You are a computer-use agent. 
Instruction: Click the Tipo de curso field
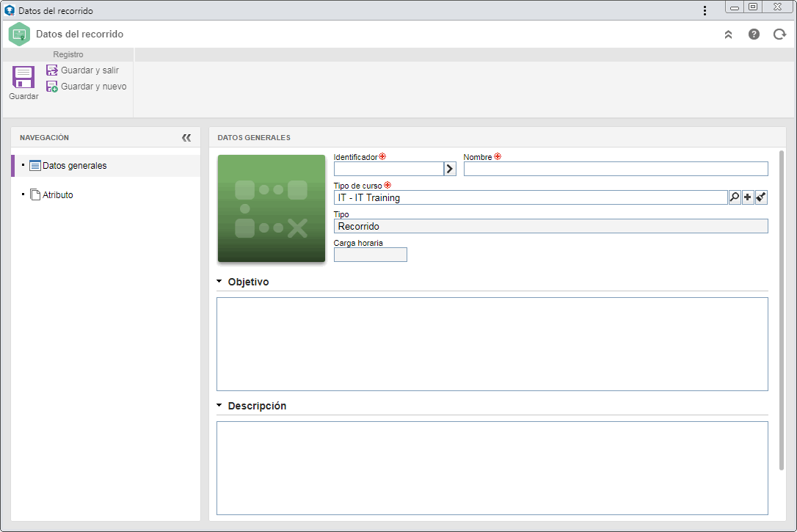tap(531, 197)
